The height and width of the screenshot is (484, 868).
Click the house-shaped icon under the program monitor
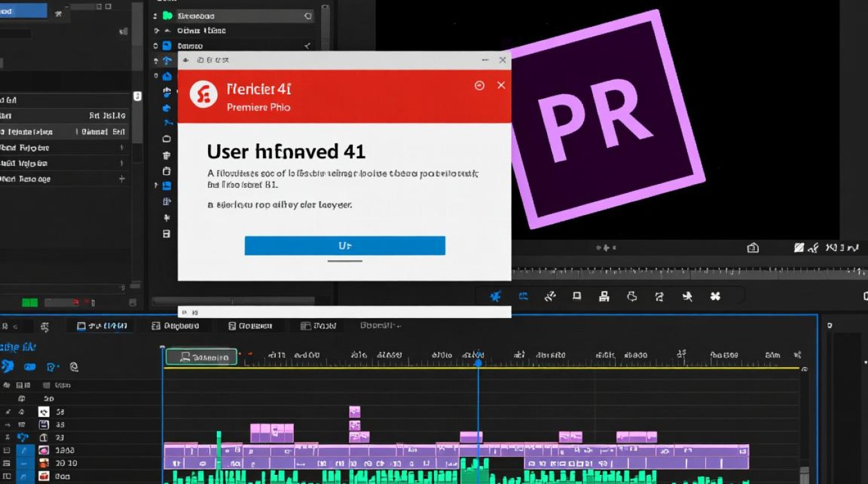tap(752, 247)
